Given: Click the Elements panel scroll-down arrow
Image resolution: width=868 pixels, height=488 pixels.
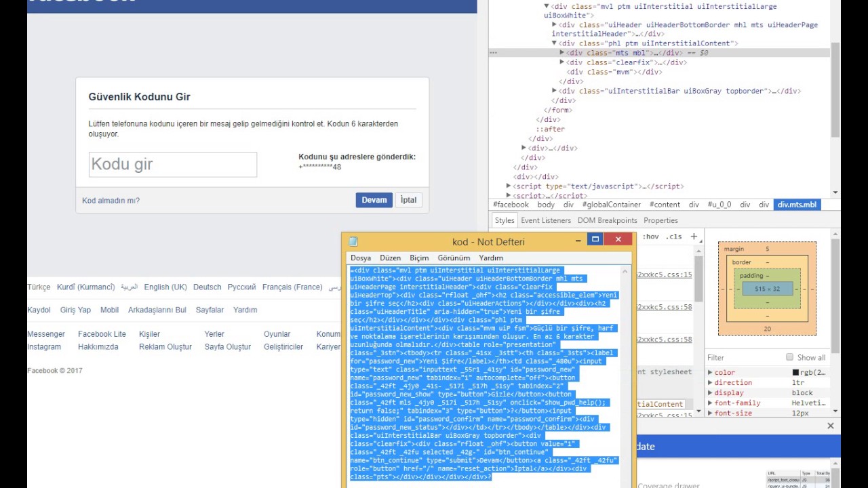Looking at the screenshot, I should [835, 192].
